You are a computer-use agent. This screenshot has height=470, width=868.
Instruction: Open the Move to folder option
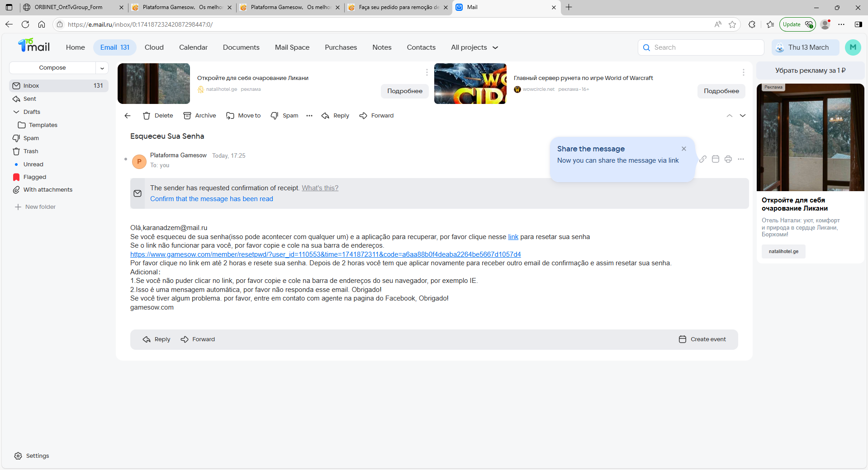click(x=243, y=116)
